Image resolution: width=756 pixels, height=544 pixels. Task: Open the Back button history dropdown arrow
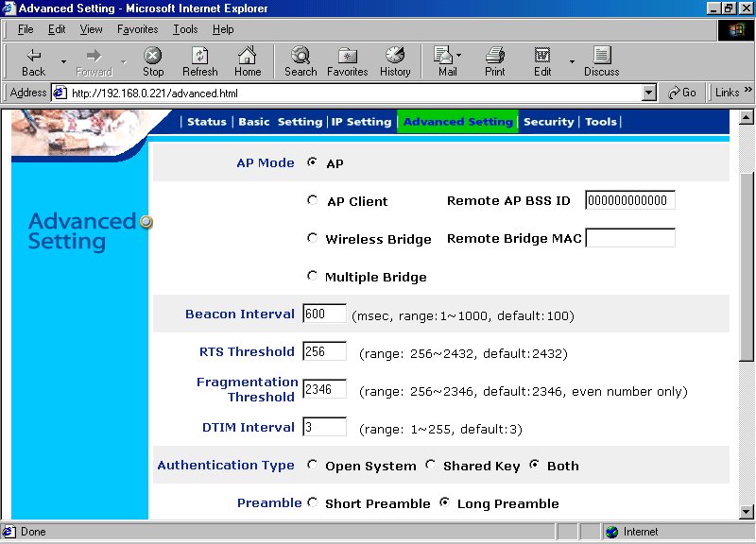(x=63, y=62)
